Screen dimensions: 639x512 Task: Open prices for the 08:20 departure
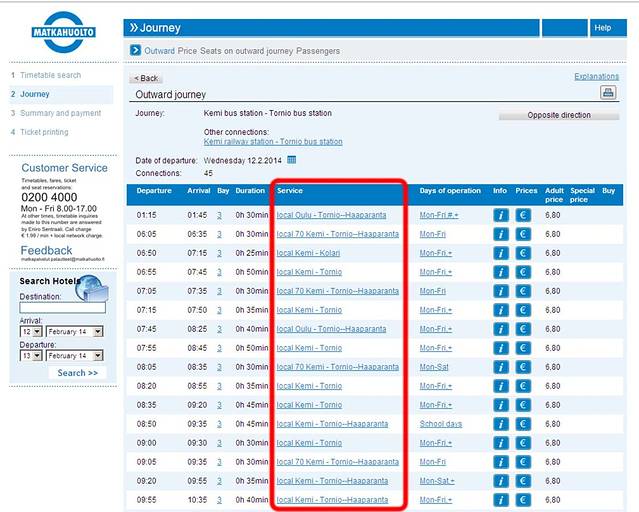523,386
